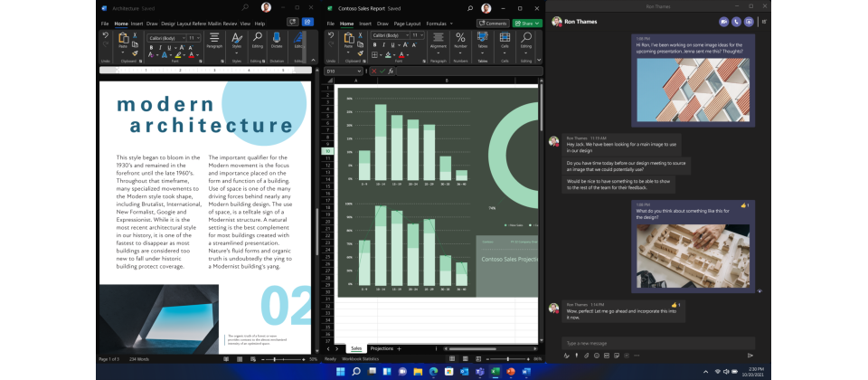
Task: Open the Help tab in Word
Action: (x=259, y=24)
